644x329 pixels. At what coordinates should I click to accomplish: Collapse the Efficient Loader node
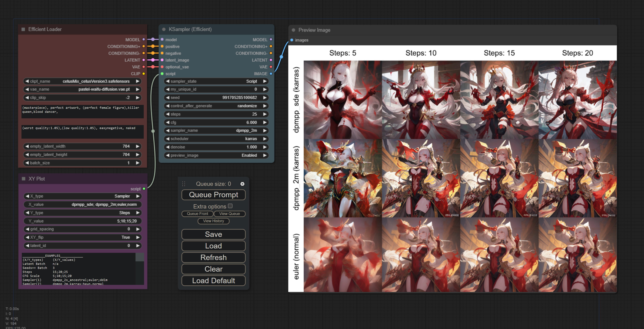[23, 29]
